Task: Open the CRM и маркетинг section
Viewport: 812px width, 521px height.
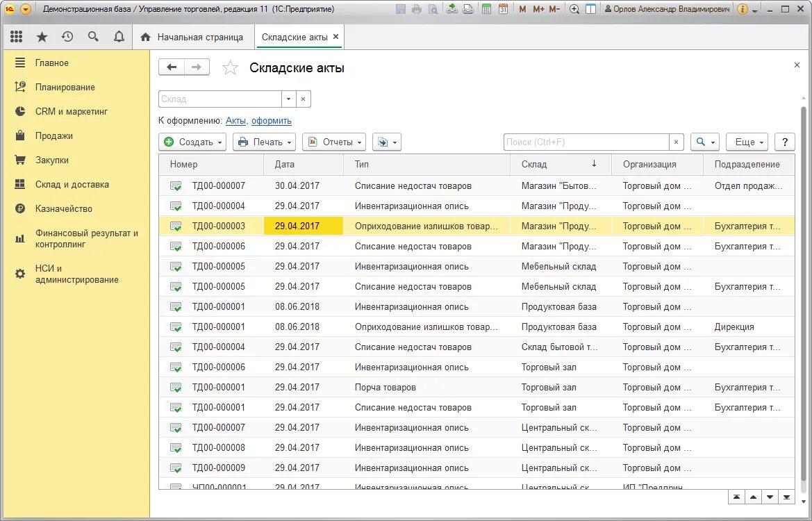Action: (x=72, y=111)
